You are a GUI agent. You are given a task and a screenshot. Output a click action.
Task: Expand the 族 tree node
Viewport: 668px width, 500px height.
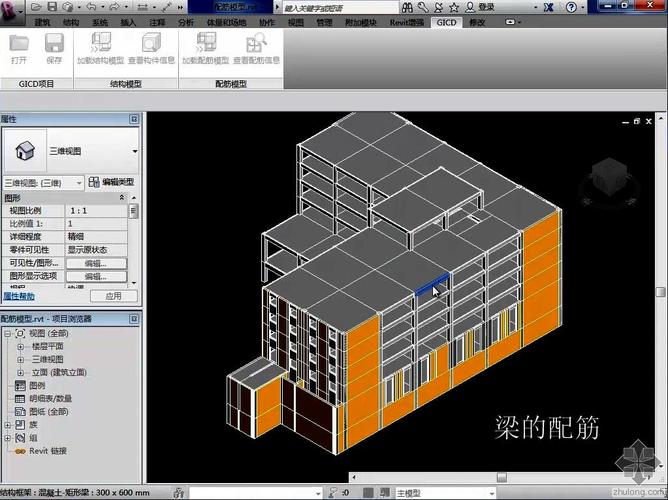(9, 424)
